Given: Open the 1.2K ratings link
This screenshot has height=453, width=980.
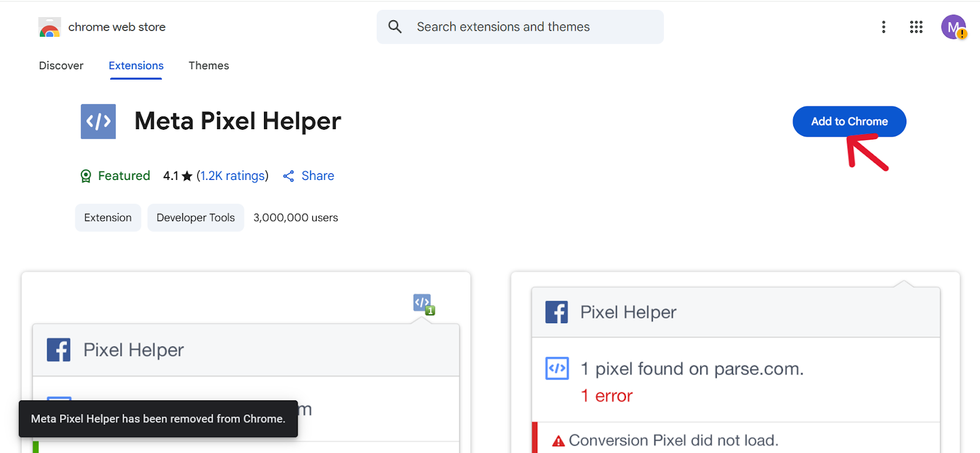Looking at the screenshot, I should coord(233,176).
